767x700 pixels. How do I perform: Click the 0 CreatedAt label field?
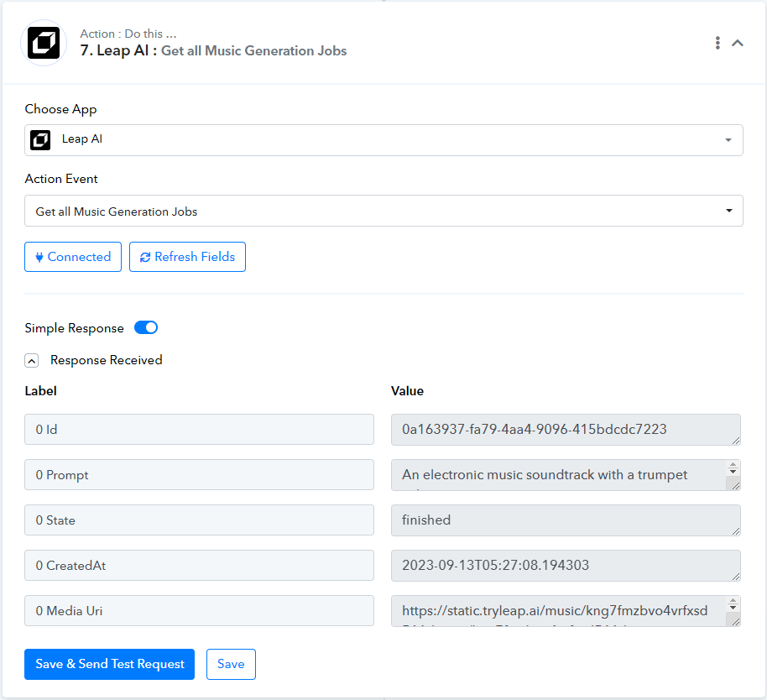point(199,566)
